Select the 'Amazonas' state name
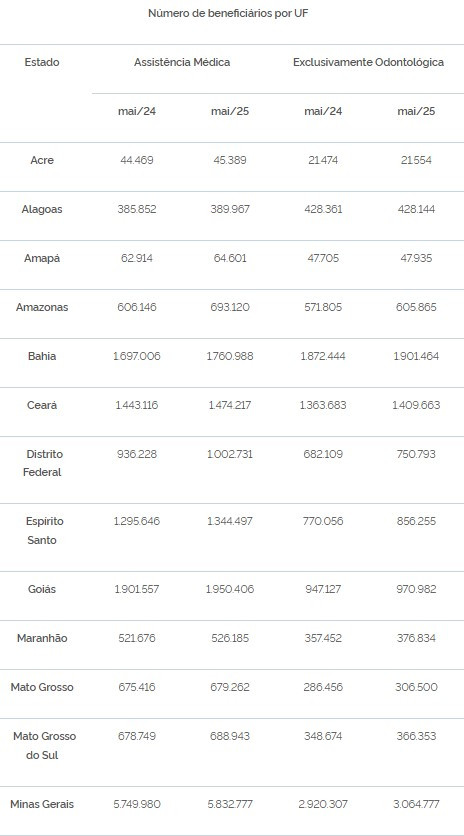 42,308
